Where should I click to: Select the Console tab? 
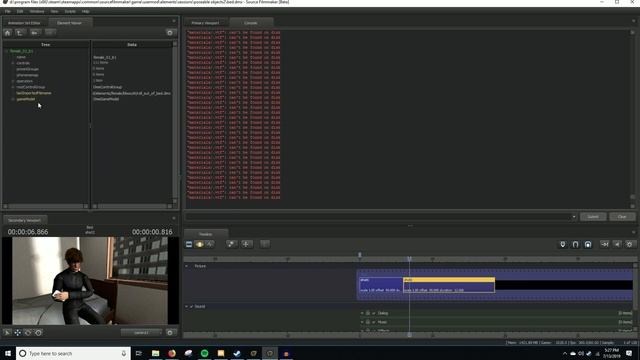[x=251, y=23]
